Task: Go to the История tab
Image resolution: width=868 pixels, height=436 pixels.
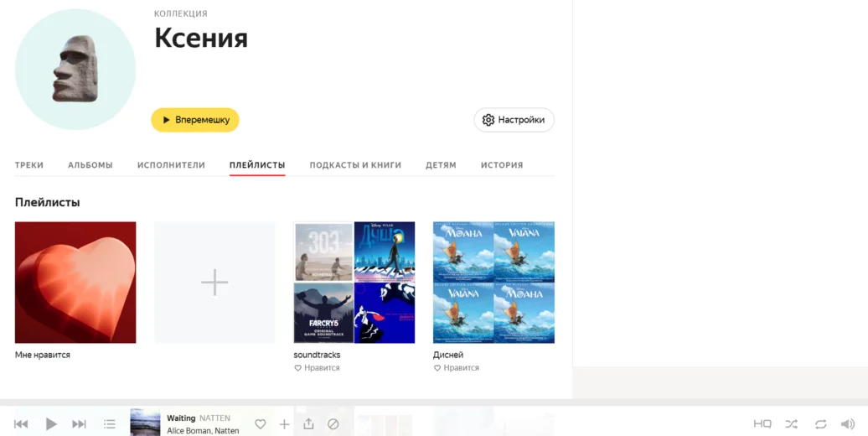Action: (502, 165)
